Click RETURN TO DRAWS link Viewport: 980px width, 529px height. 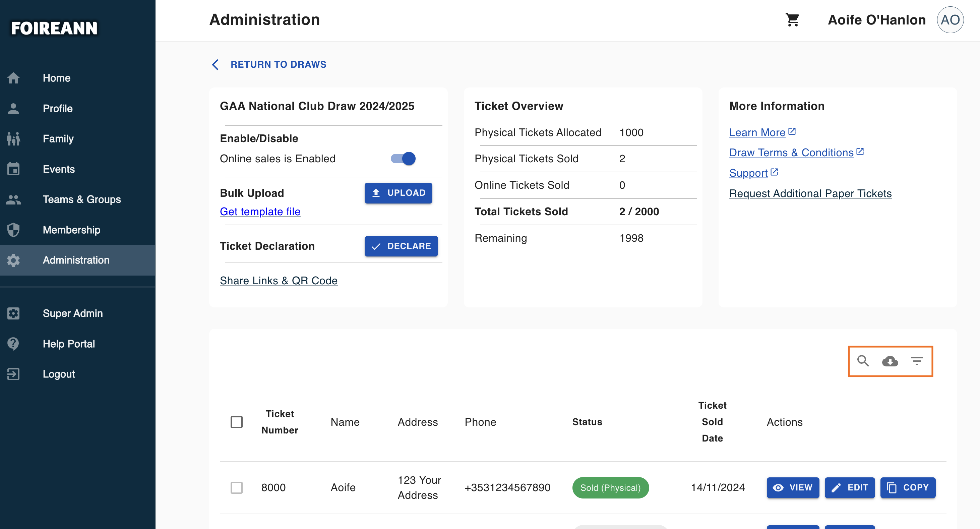279,65
